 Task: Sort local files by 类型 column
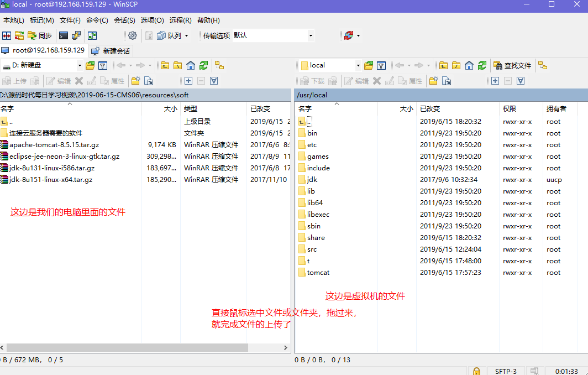click(x=214, y=108)
